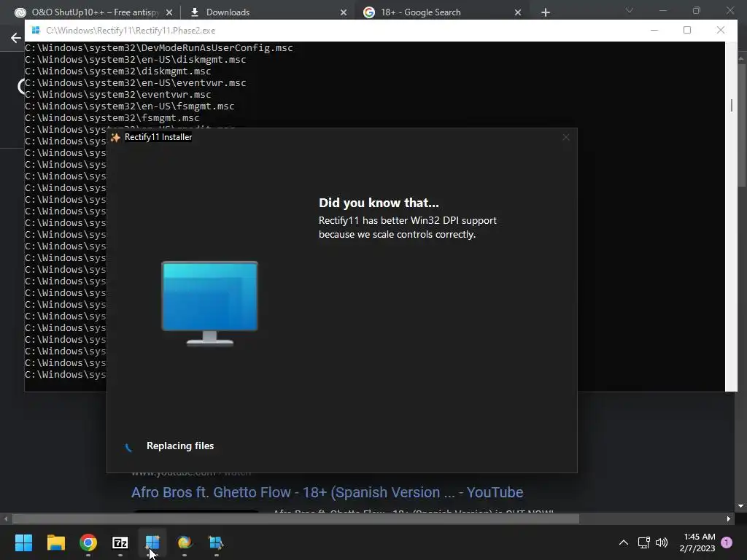Open the Chrome Canary-style taskbar icon
747x560 pixels.
tap(185, 542)
